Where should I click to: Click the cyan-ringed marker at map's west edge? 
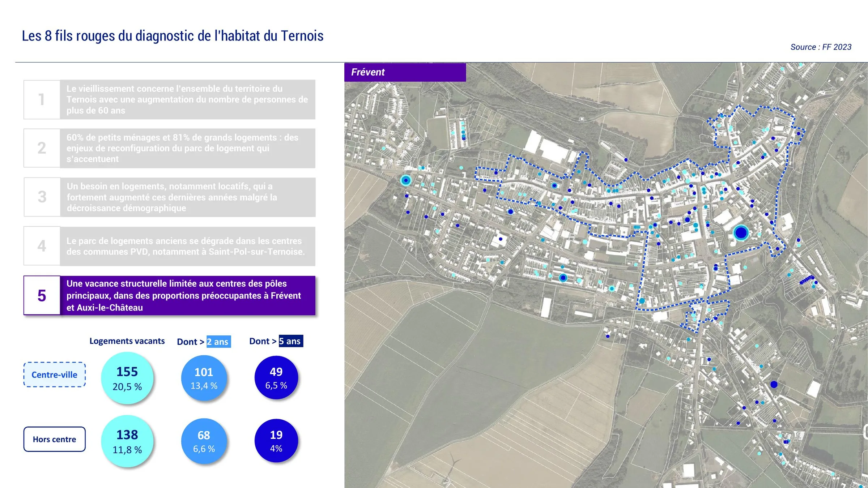point(406,180)
